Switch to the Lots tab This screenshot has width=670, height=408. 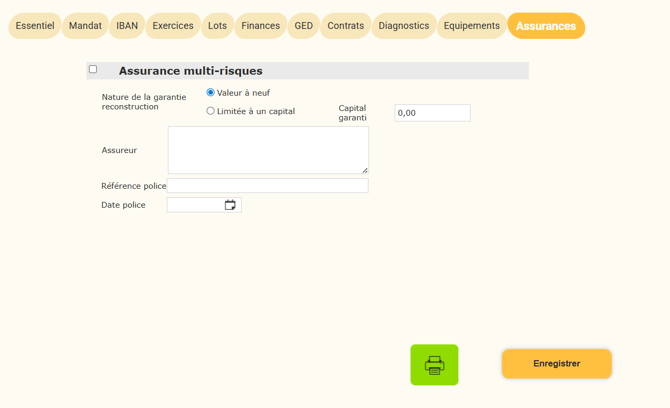pos(217,26)
